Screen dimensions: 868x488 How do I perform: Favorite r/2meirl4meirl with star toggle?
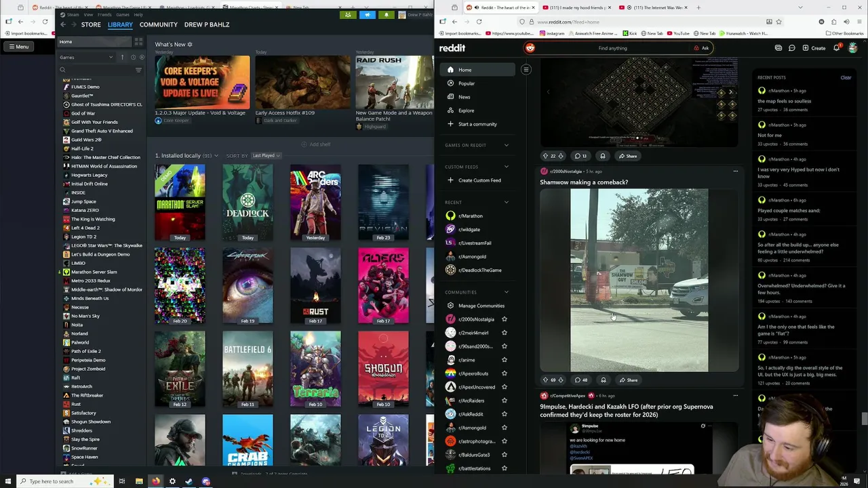coord(504,333)
